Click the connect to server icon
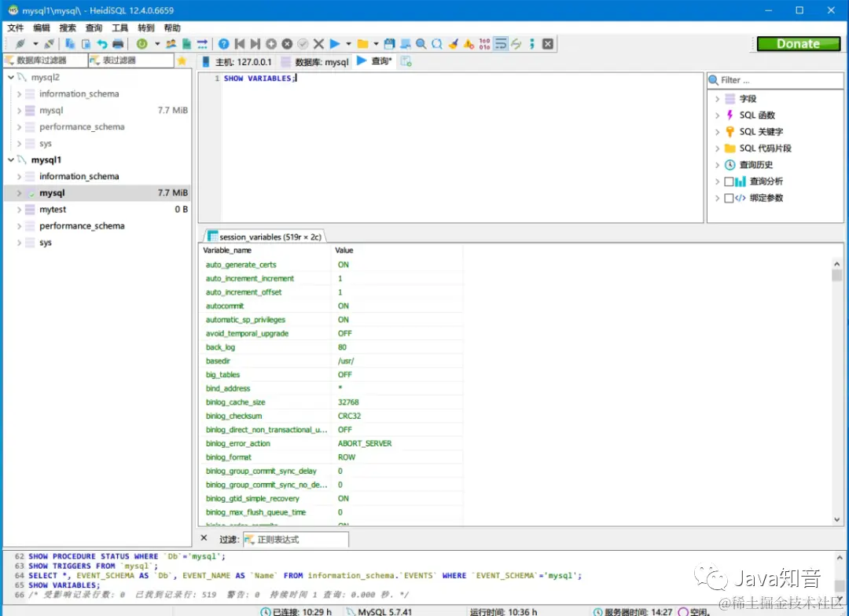 [x=20, y=44]
